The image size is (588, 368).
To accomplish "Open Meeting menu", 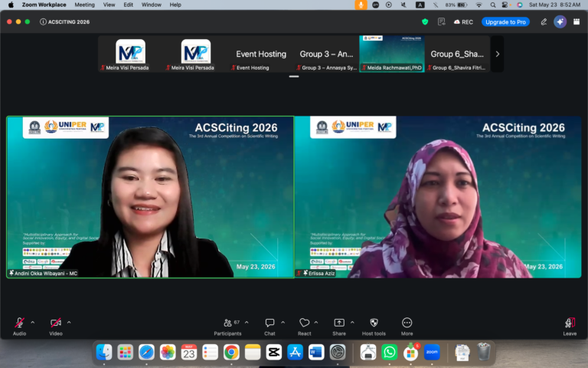I will pos(84,5).
